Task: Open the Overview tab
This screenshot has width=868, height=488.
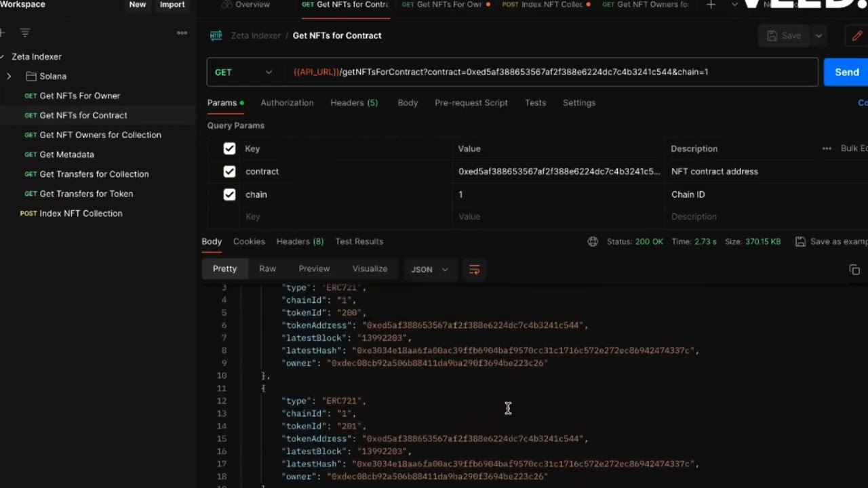Action: point(245,5)
